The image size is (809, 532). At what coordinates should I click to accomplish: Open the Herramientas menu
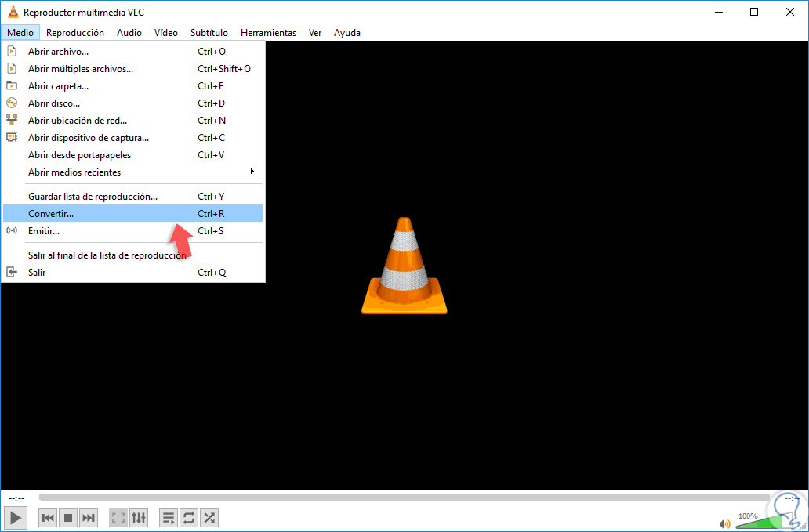pyautogui.click(x=268, y=32)
